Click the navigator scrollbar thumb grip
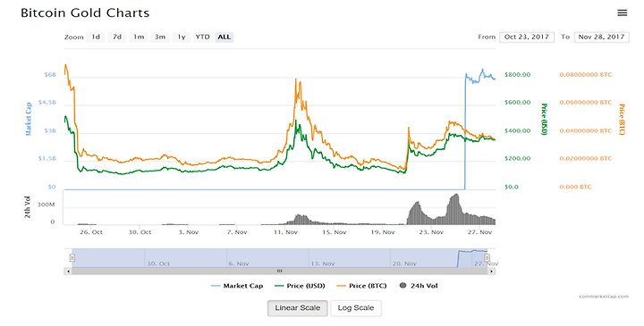 pyautogui.click(x=280, y=271)
